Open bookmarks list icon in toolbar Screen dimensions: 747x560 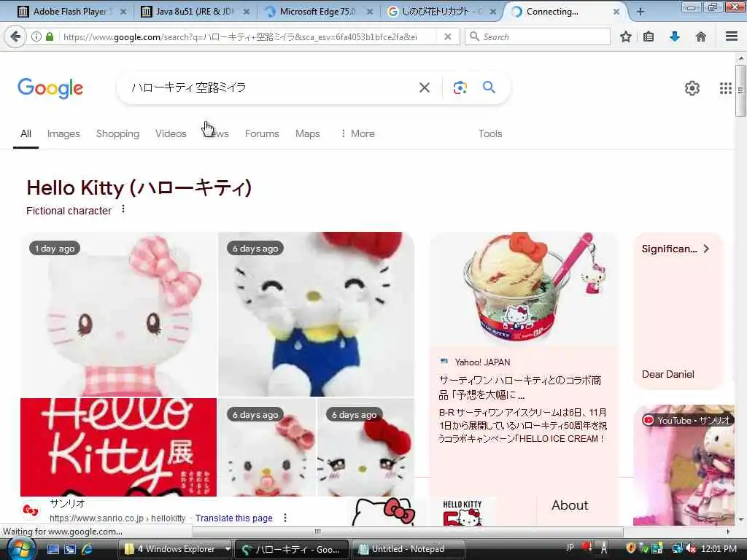click(649, 36)
